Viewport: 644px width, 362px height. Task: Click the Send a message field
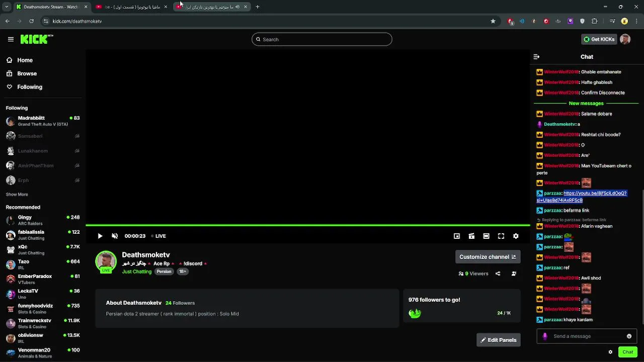point(588,336)
